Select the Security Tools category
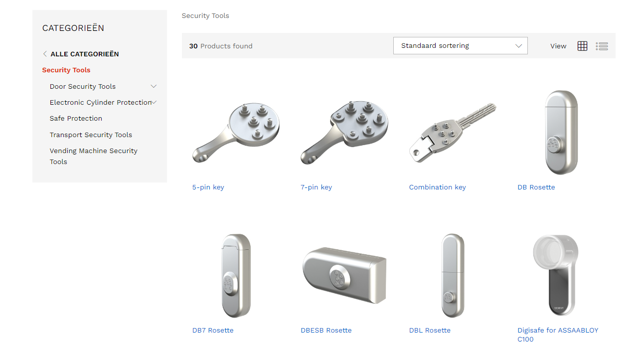 66,70
